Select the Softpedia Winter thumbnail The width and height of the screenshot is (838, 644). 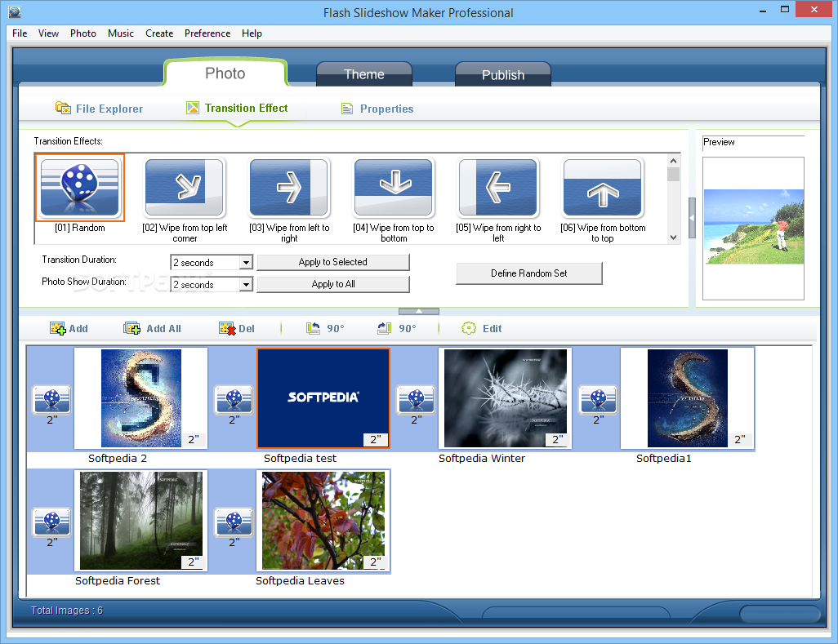tap(505, 398)
